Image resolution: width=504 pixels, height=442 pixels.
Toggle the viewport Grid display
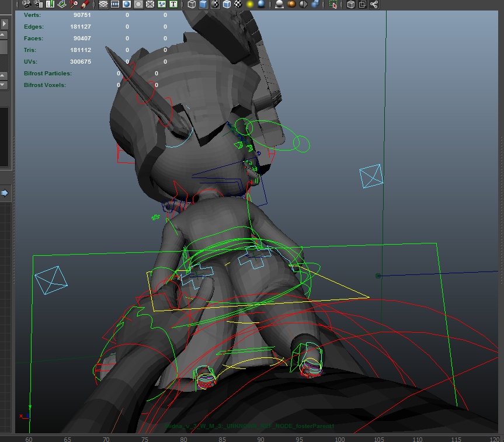[103, 4]
